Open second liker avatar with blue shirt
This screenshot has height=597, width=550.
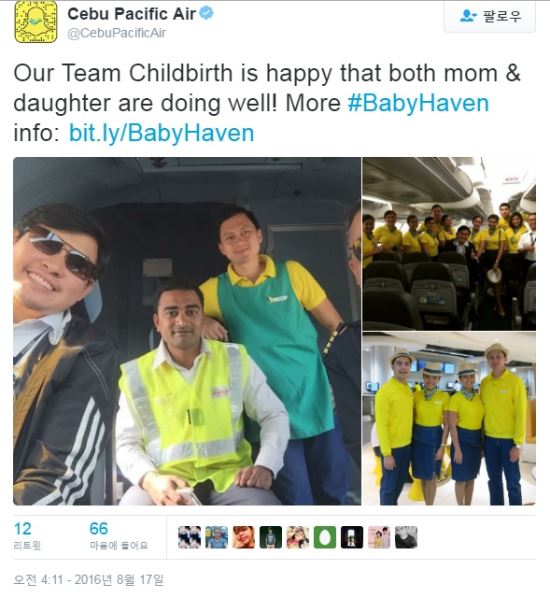coord(217,537)
